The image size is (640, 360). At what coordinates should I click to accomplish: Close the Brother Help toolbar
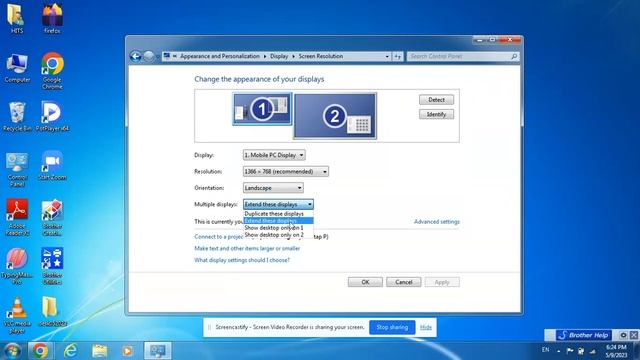634,335
